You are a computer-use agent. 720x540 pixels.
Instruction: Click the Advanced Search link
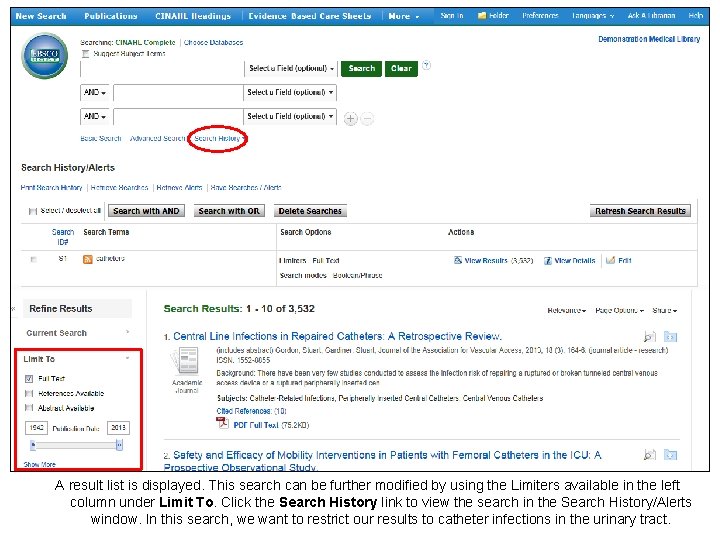(x=158, y=138)
